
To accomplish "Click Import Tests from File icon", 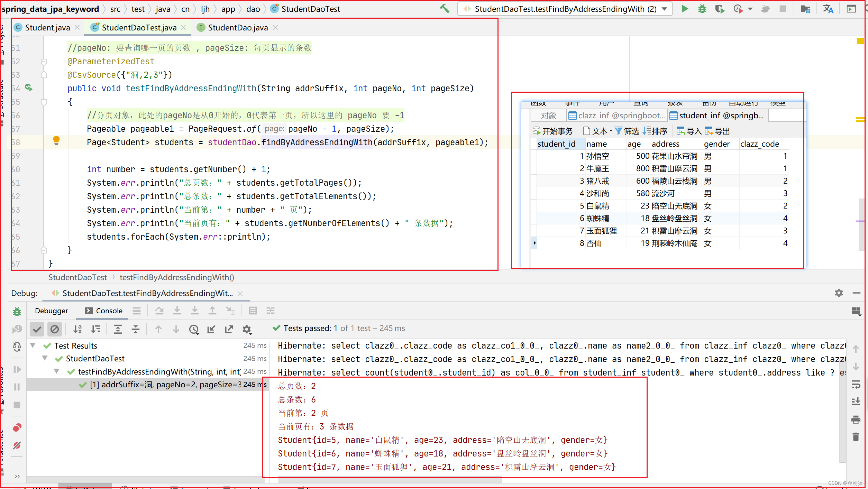I will tap(211, 329).
